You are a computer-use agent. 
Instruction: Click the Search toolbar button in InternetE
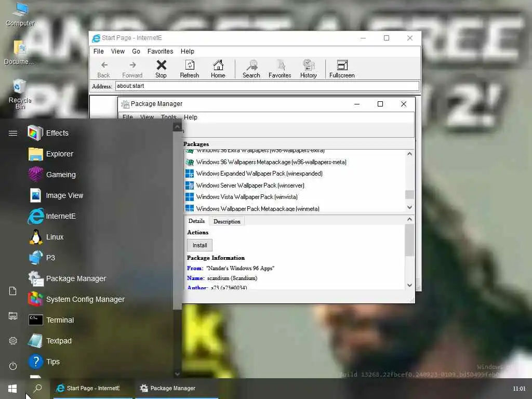pyautogui.click(x=251, y=69)
